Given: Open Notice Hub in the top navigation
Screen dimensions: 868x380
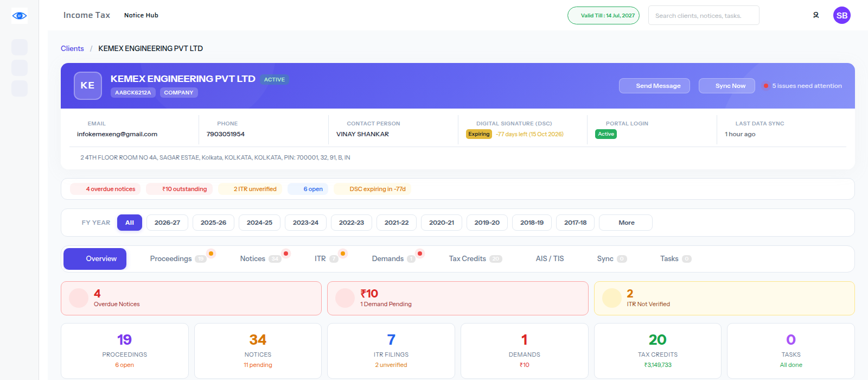Looking at the screenshot, I should pyautogui.click(x=141, y=15).
